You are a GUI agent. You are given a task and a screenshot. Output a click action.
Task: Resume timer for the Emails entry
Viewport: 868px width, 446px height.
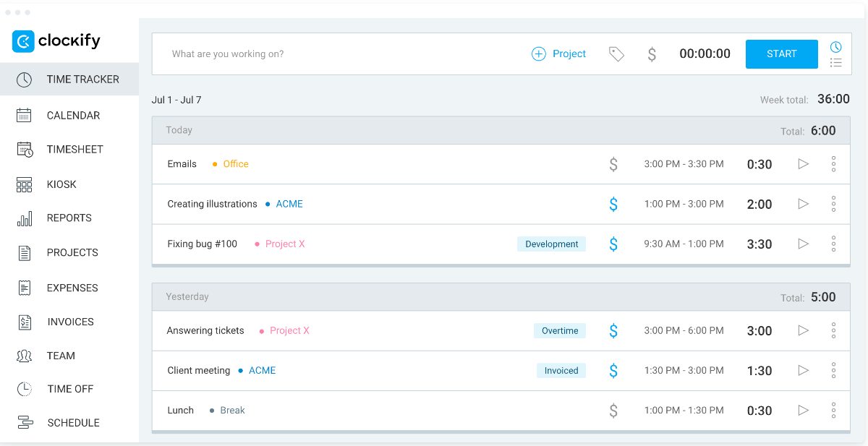pos(803,164)
